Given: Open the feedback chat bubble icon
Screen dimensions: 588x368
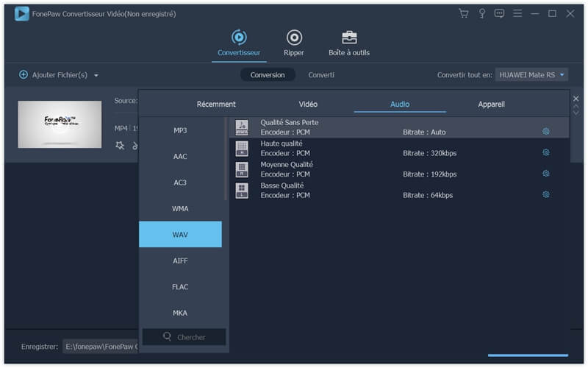Looking at the screenshot, I should (499, 13).
